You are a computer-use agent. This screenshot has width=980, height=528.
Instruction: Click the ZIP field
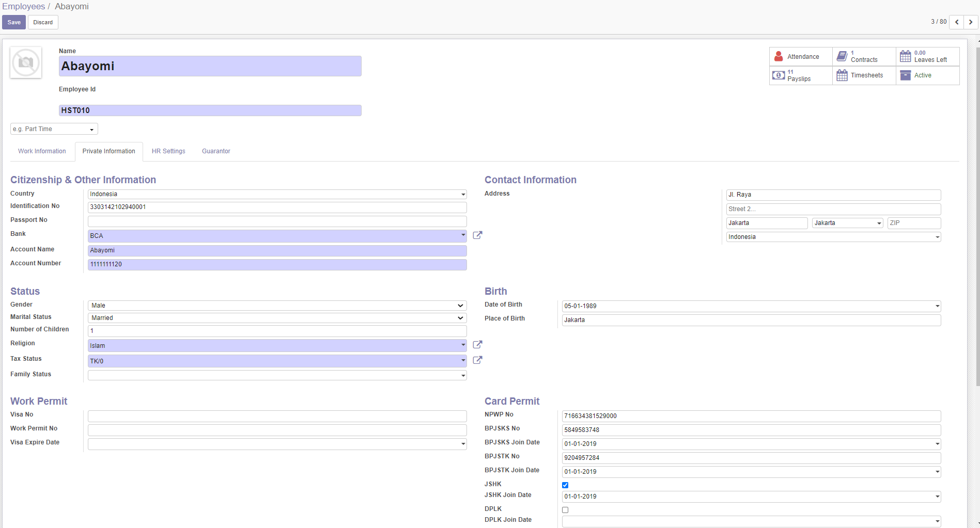point(914,223)
